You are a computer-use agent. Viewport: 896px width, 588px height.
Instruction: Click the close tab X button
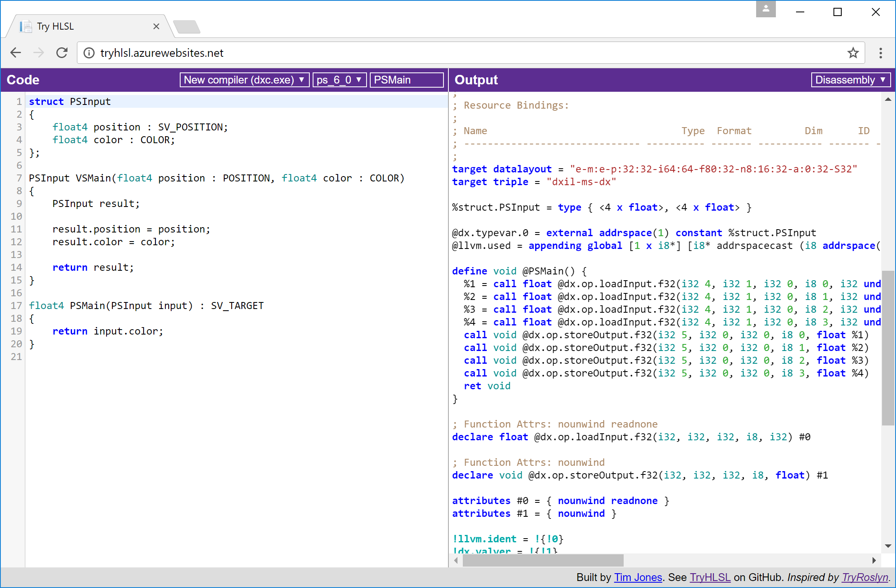[x=156, y=26]
